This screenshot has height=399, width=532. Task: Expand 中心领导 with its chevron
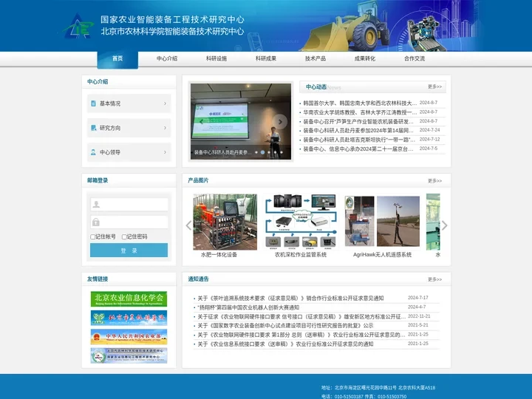pyautogui.click(x=166, y=152)
